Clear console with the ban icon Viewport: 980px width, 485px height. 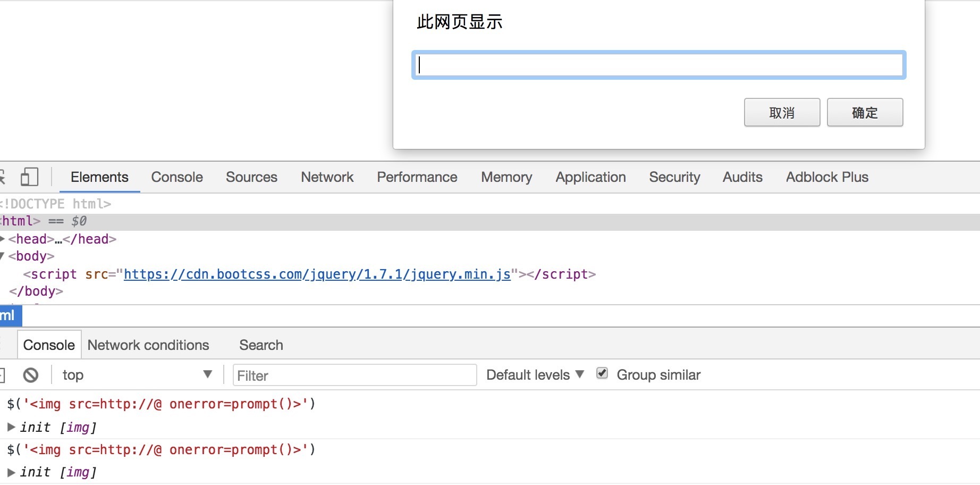click(x=31, y=375)
